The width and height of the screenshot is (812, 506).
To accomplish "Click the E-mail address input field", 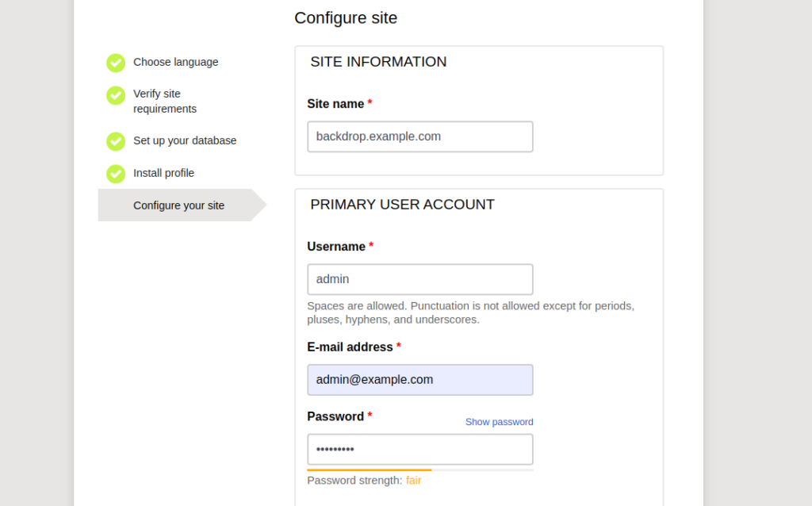I will pos(420,380).
